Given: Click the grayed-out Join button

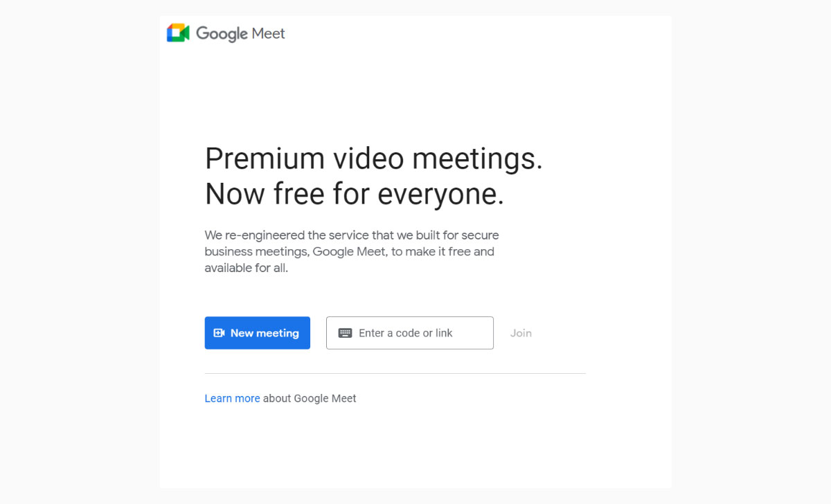Looking at the screenshot, I should [521, 333].
